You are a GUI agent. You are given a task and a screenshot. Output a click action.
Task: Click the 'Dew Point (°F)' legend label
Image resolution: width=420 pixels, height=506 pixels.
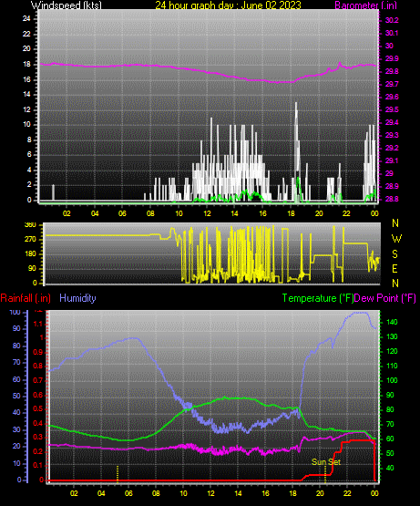coord(384,298)
